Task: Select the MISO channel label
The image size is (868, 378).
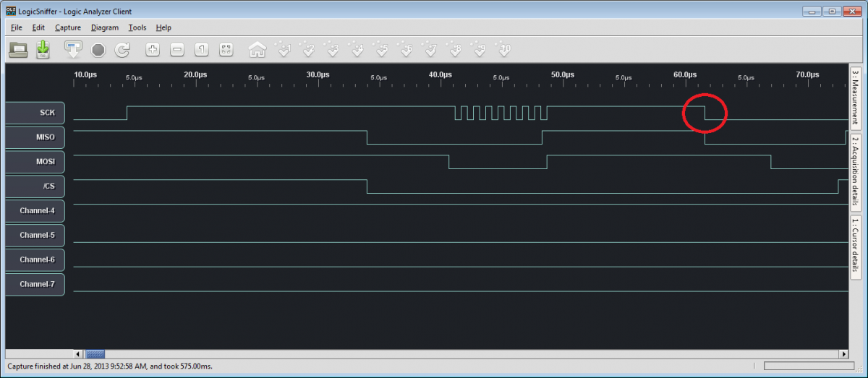Action: point(35,137)
